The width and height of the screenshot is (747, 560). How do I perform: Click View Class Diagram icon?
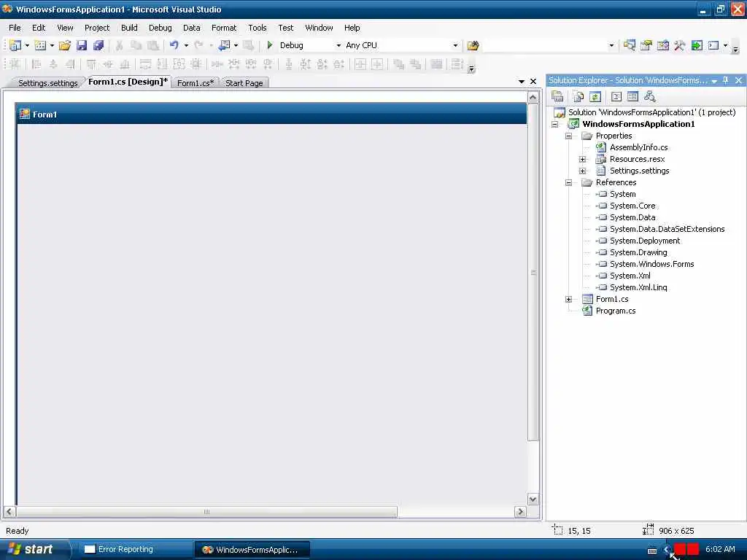tap(650, 97)
